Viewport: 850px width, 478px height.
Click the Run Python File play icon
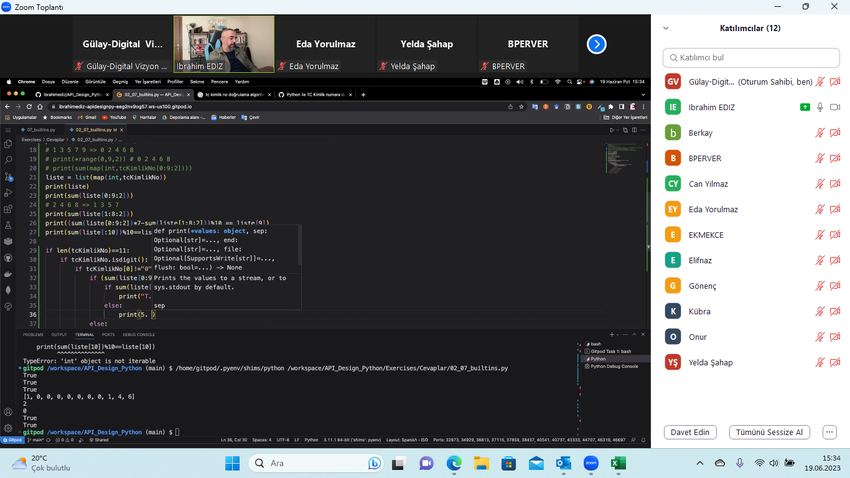click(x=611, y=130)
